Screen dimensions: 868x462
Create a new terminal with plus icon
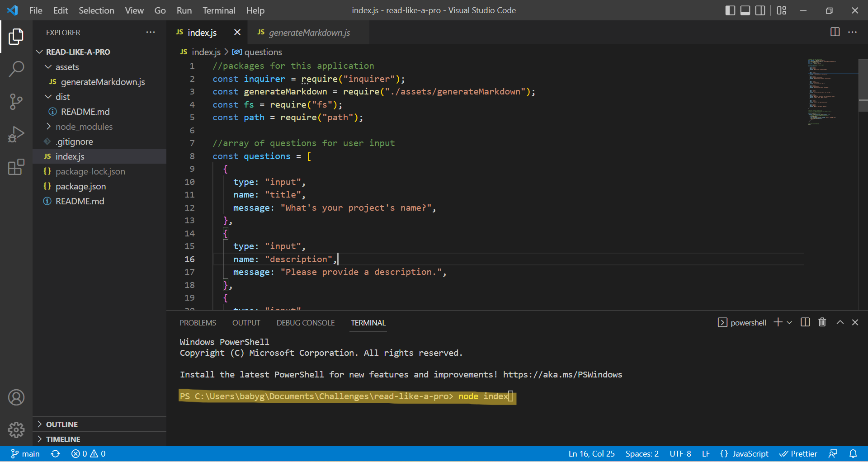click(x=778, y=322)
